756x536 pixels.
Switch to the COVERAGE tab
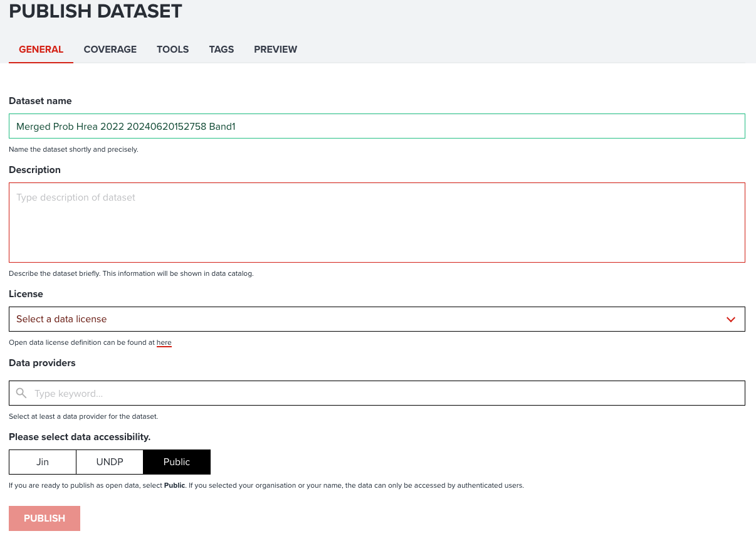coord(110,49)
